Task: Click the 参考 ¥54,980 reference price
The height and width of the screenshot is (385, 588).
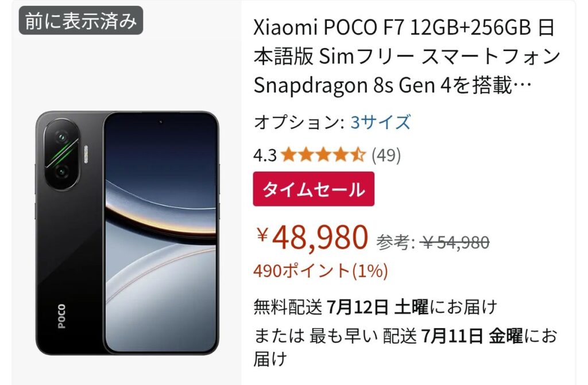Action: [433, 242]
